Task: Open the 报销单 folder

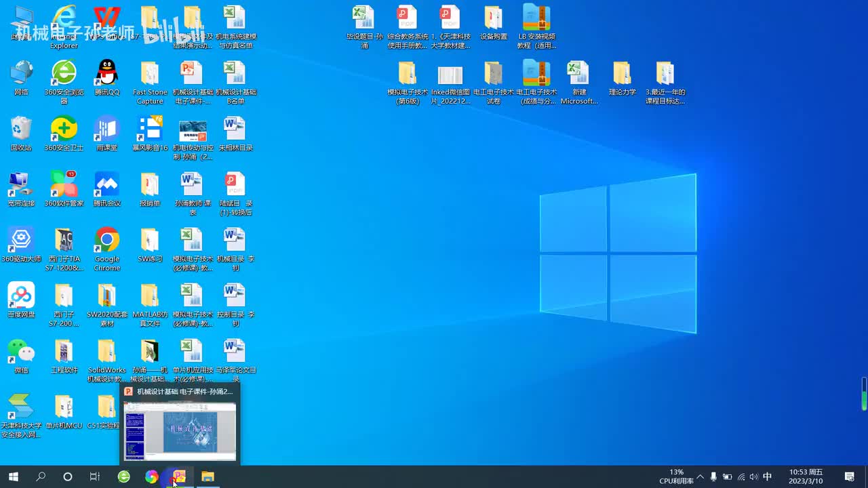Action: tap(150, 189)
